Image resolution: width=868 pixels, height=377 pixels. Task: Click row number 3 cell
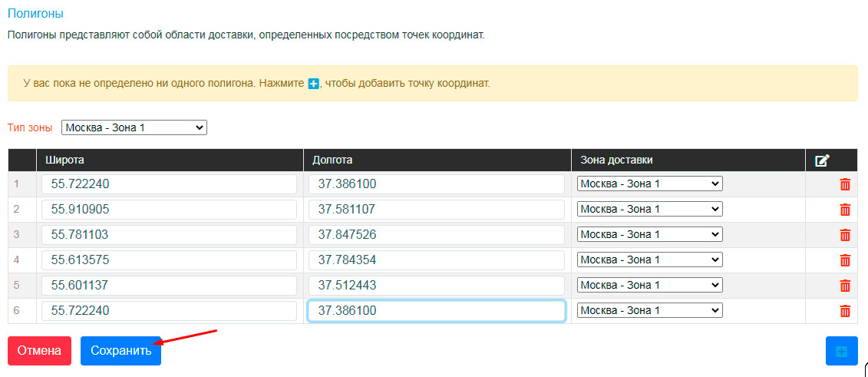tap(22, 235)
